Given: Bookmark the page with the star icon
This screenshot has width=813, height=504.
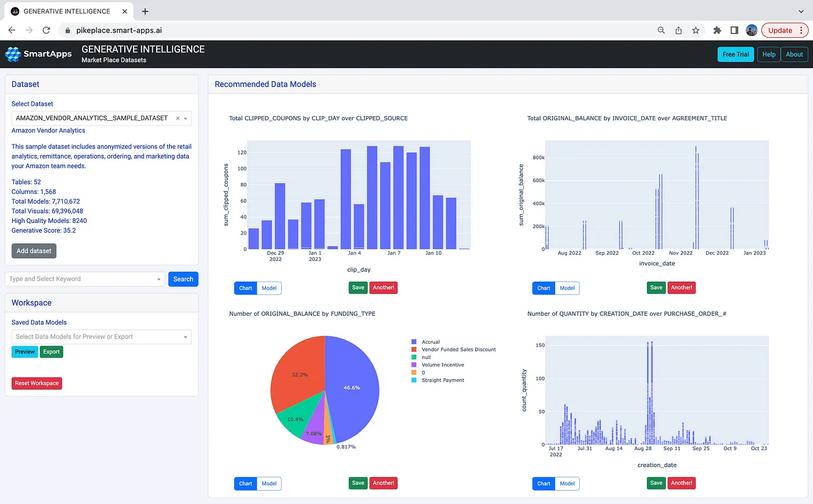Looking at the screenshot, I should [696, 30].
